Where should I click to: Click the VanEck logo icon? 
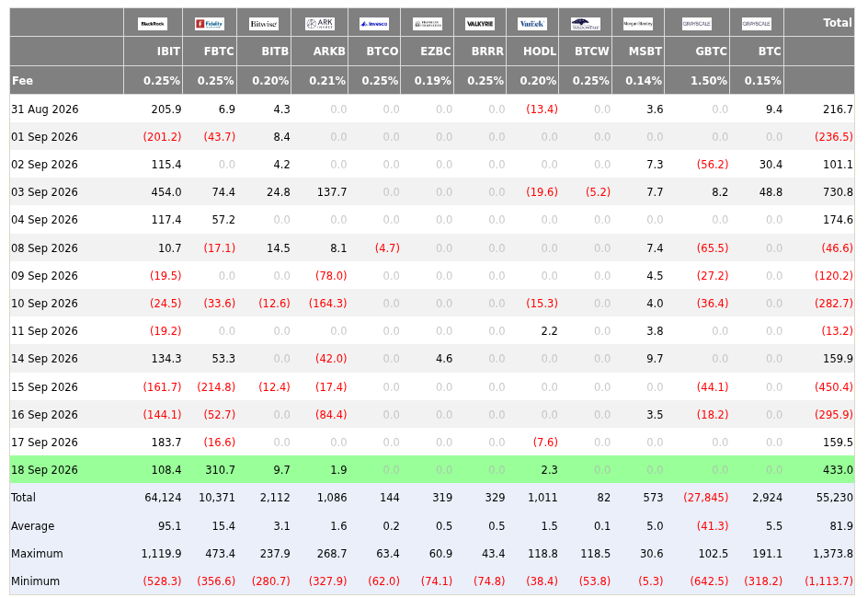[x=532, y=24]
